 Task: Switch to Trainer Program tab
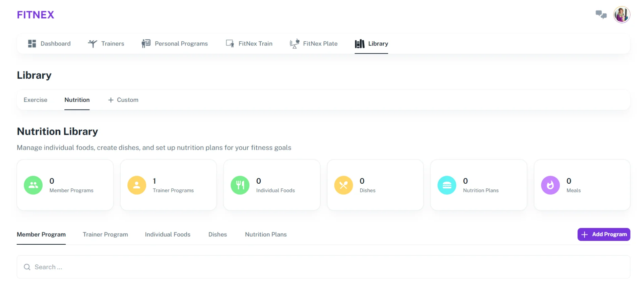[105, 235]
